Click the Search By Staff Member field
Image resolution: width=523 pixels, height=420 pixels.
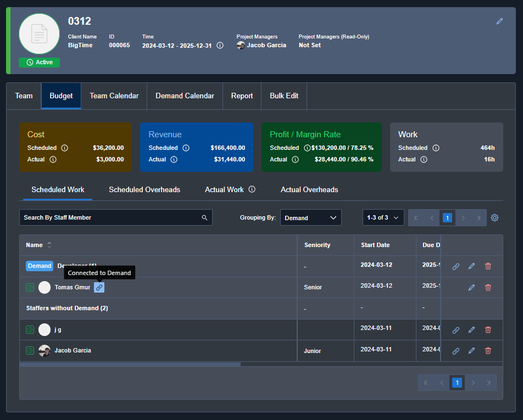point(110,218)
